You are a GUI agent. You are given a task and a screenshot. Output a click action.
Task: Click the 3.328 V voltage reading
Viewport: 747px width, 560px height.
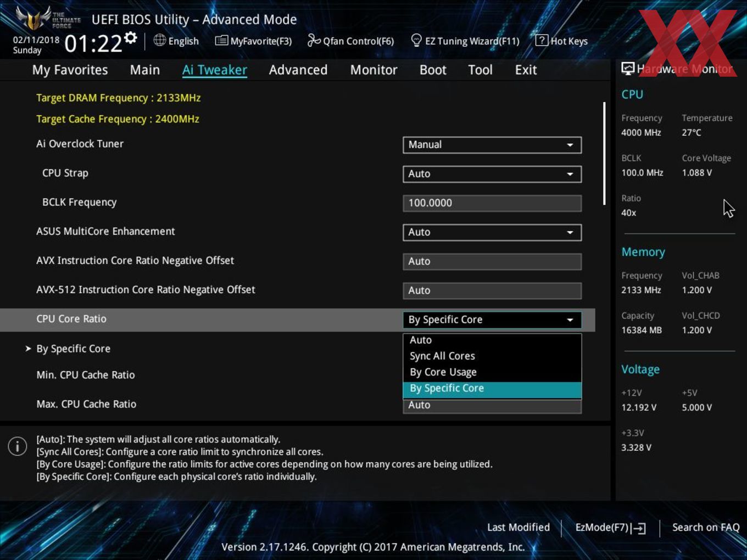pos(637,447)
